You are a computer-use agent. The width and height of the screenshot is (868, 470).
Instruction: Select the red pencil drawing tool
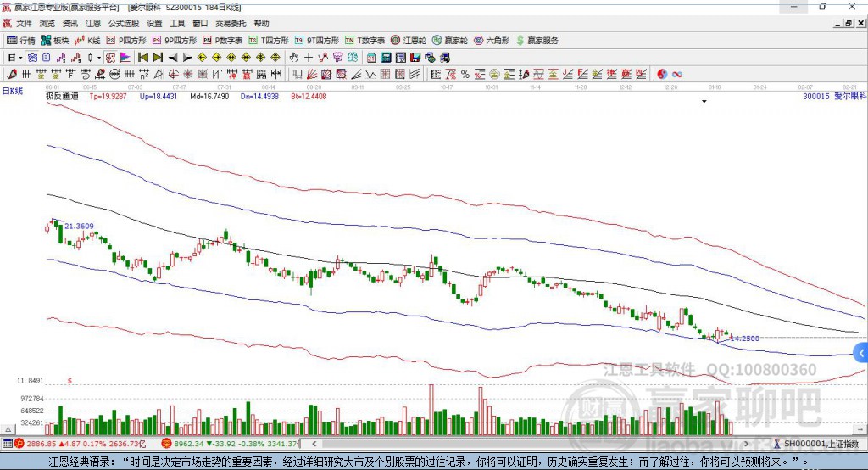click(x=12, y=75)
